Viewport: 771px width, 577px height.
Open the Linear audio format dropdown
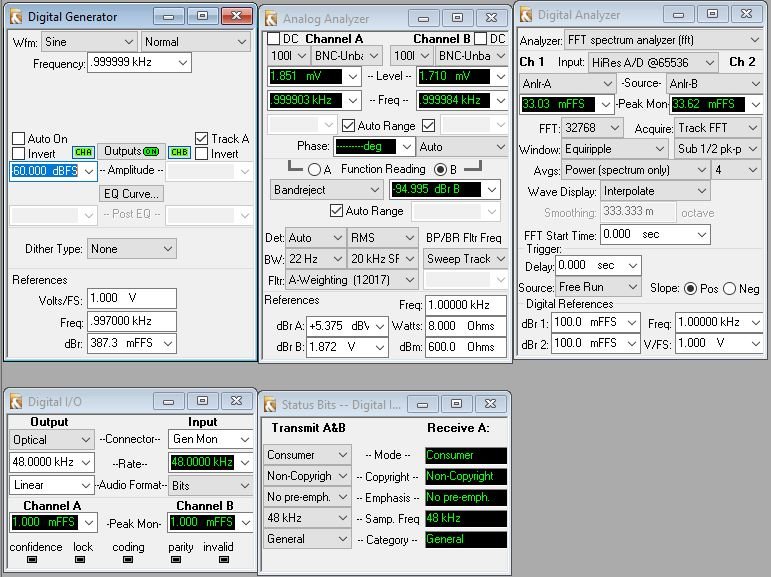[x=51, y=486]
